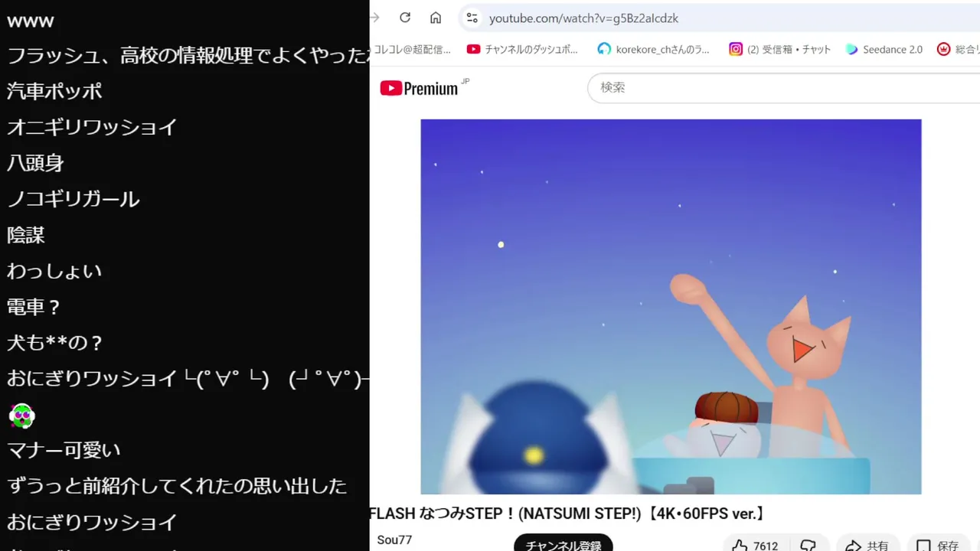This screenshot has width=980, height=551.
Task: Like the video showing 7612 likes
Action: (x=754, y=544)
